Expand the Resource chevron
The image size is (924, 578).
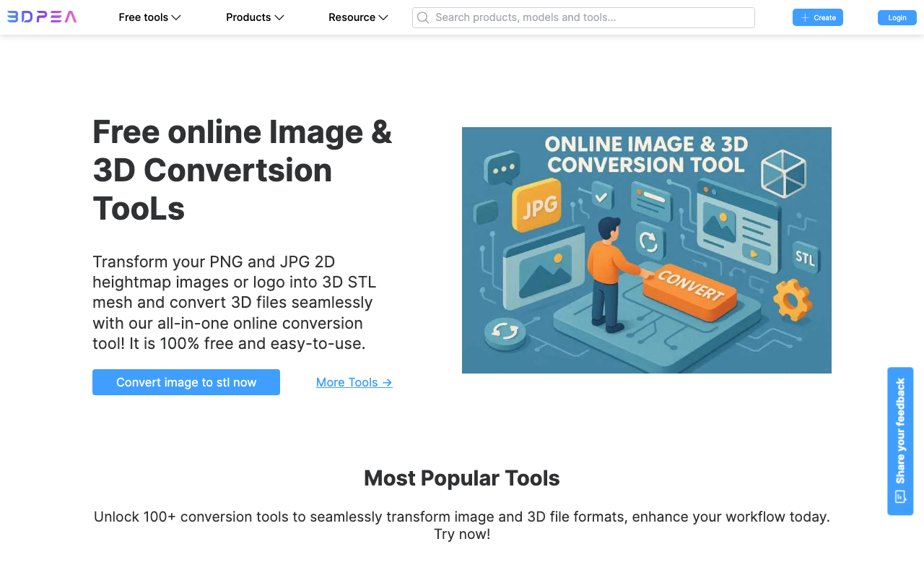click(x=383, y=17)
